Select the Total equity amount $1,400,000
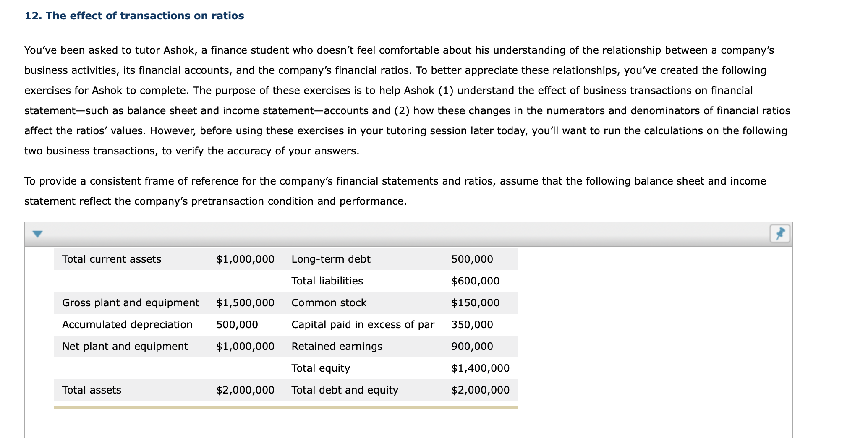This screenshot has width=868, height=438. (x=480, y=368)
